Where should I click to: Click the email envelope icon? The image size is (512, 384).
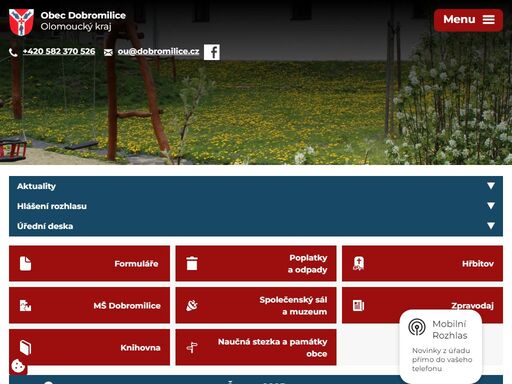108,52
